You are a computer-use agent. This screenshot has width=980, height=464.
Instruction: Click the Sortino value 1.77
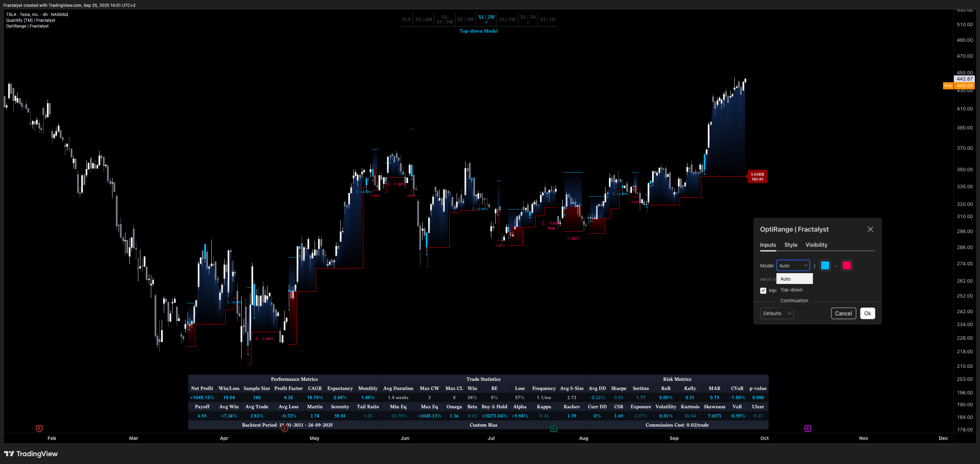tap(641, 397)
